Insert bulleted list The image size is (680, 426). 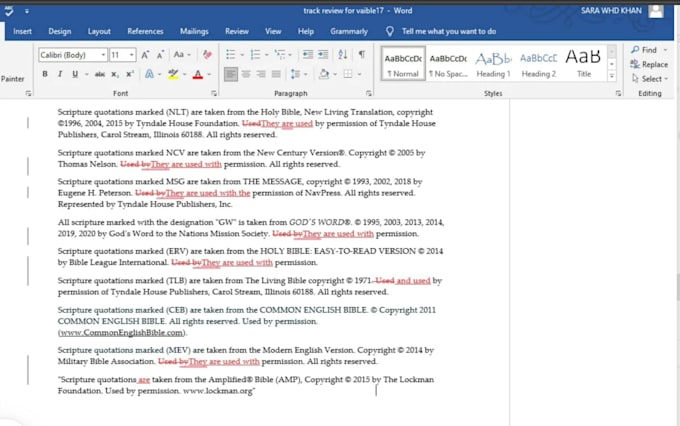pos(230,54)
